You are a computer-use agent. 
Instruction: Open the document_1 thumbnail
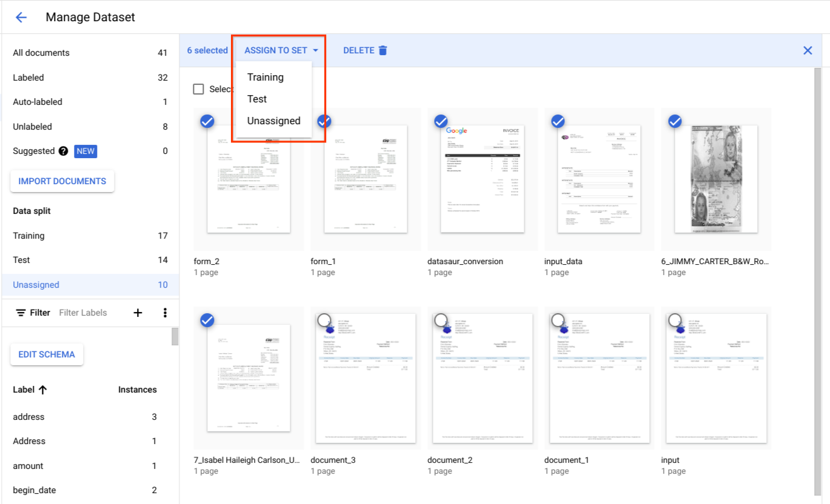tap(599, 379)
